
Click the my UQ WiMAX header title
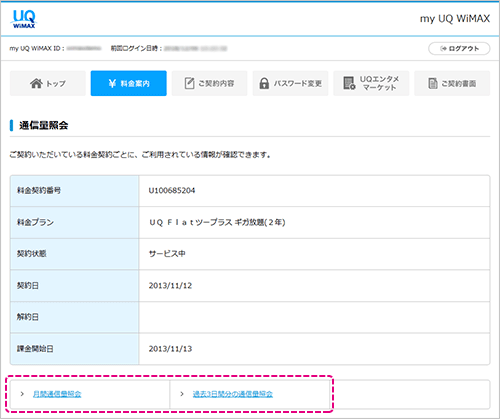455,19
